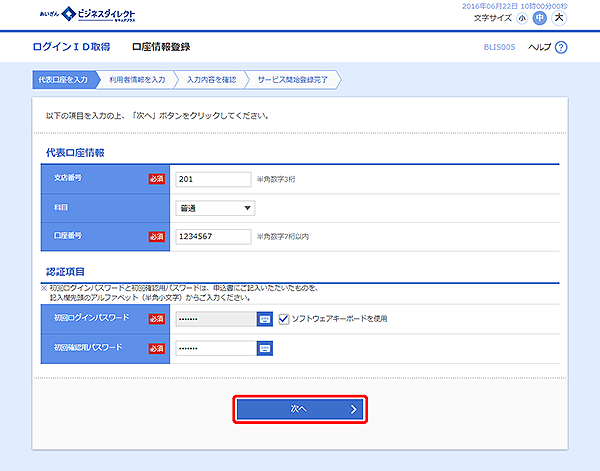Click the 半角数字3桁 hint text
600x471 pixels.
point(276,179)
